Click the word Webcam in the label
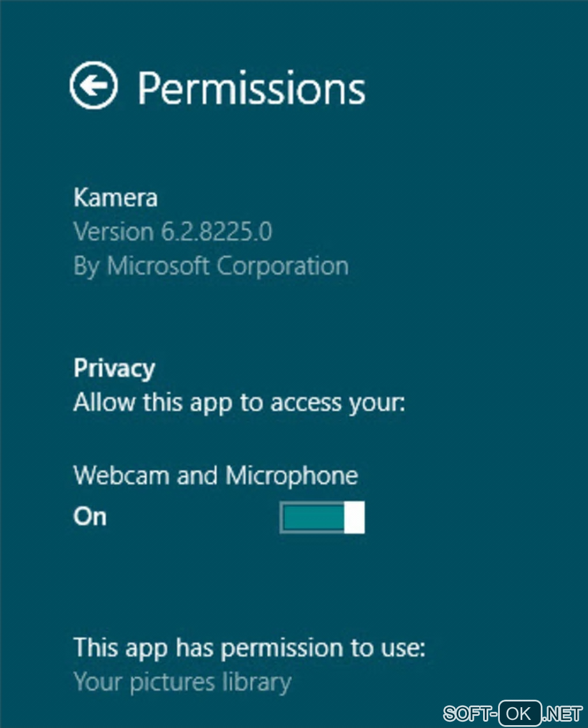 (121, 476)
